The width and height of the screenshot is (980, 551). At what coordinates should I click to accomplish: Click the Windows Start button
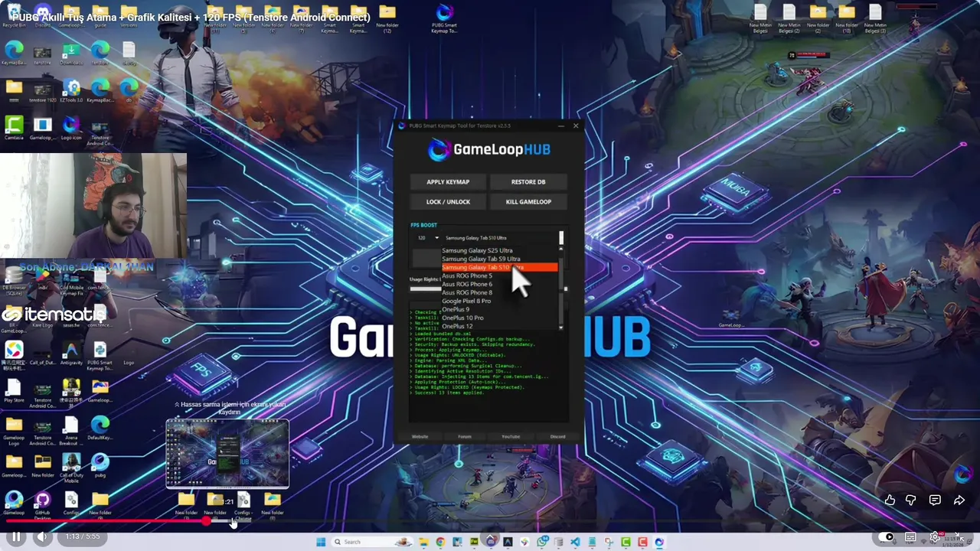320,542
